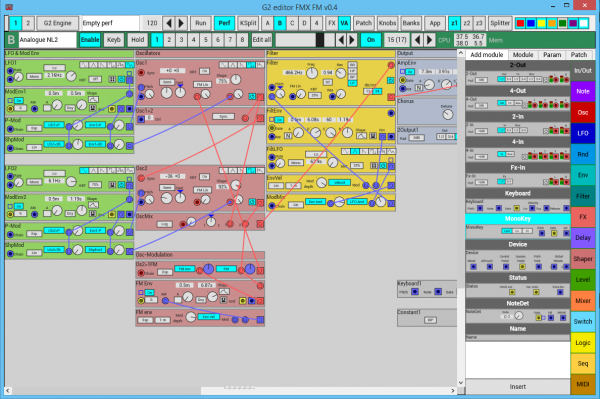Image resolution: width=600 pixels, height=399 pixels.
Task: Choose the In/Out module category
Action: 583,71
